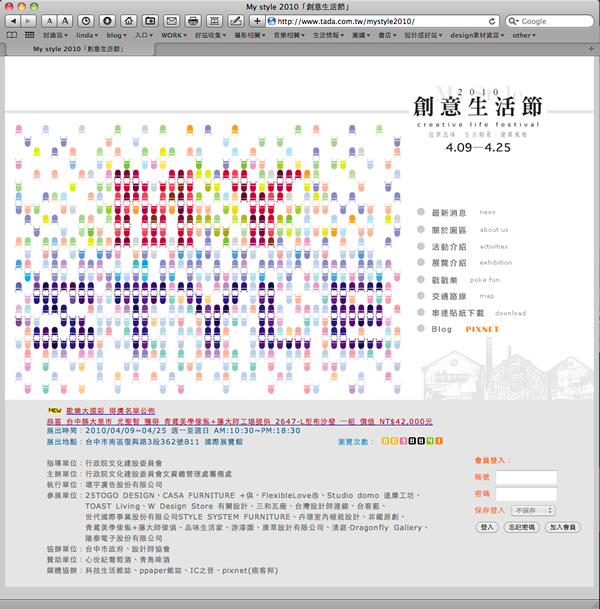Viewport: 600px width, 609px height.
Task: Click the gray bullet beside Blog
Action: click(x=421, y=329)
